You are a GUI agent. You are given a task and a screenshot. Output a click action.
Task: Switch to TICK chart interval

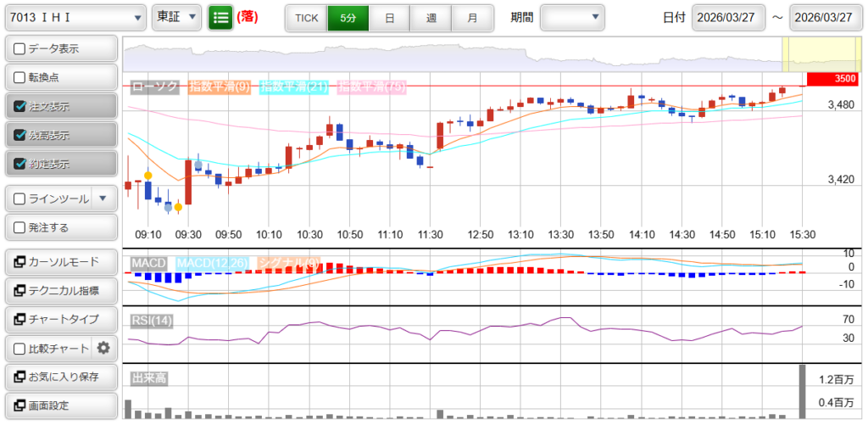point(306,17)
